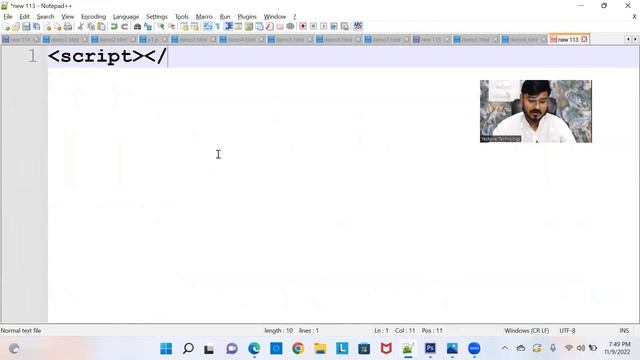The height and width of the screenshot is (360, 640).
Task: Click the Save Recorded Macro icon
Action: (345, 27)
